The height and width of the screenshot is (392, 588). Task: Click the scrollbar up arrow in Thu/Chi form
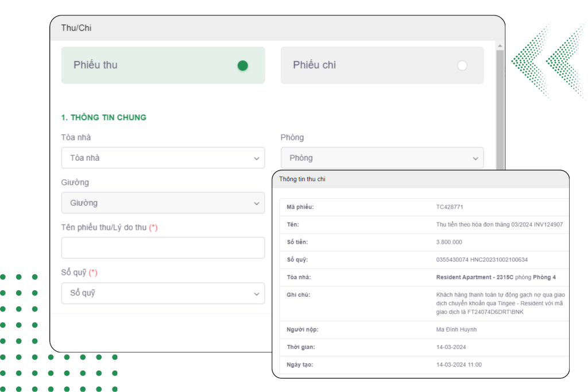[500, 45]
